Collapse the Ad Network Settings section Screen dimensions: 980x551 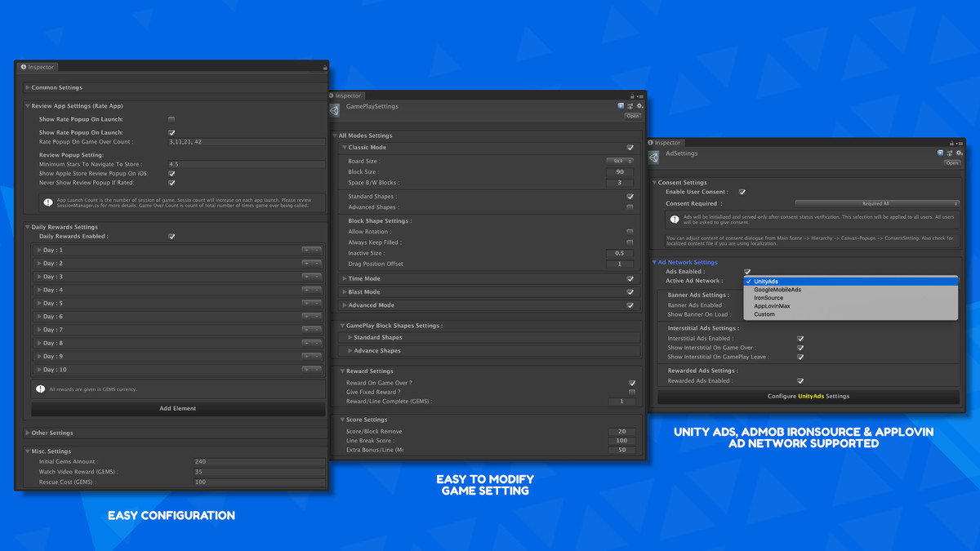click(654, 262)
